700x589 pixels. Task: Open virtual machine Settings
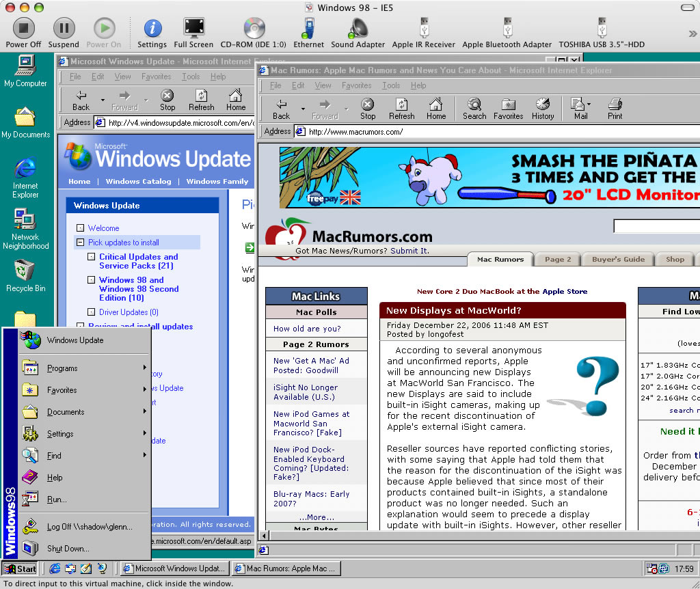(x=152, y=33)
